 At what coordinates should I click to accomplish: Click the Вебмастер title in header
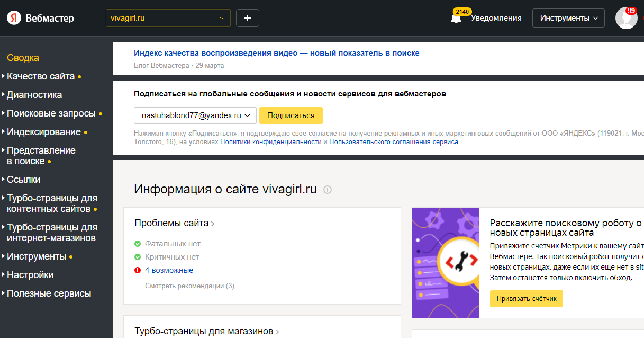50,19
